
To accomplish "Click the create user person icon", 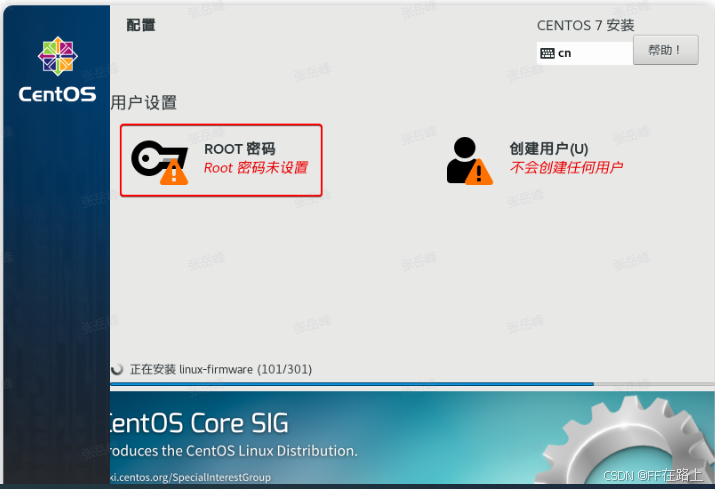I will coord(469,161).
